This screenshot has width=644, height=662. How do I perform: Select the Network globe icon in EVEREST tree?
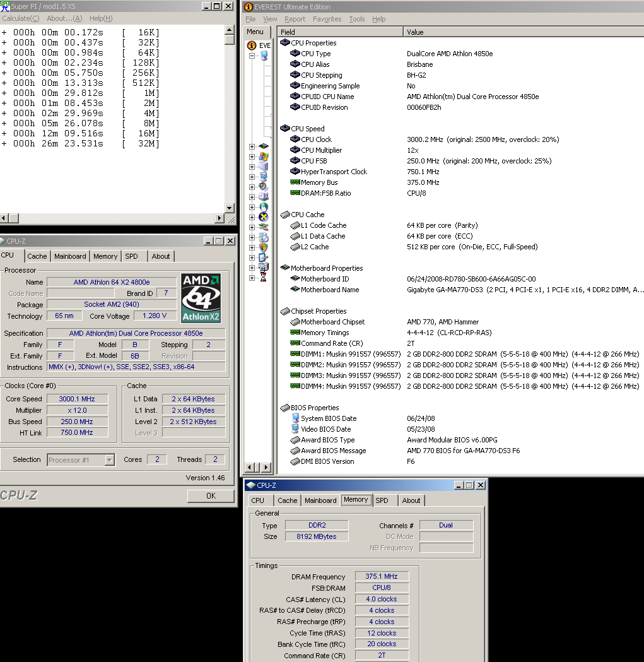pos(264,207)
